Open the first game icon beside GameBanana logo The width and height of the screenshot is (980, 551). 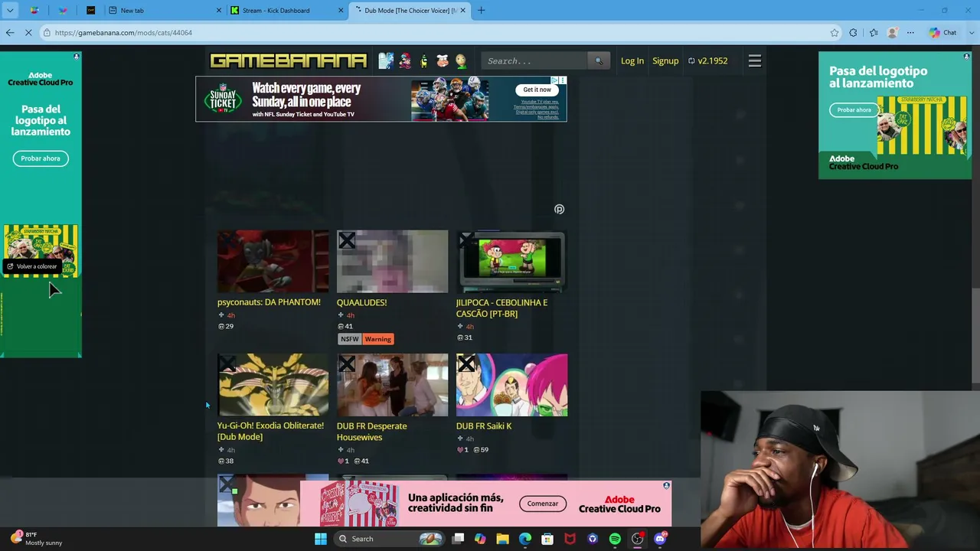tap(386, 61)
